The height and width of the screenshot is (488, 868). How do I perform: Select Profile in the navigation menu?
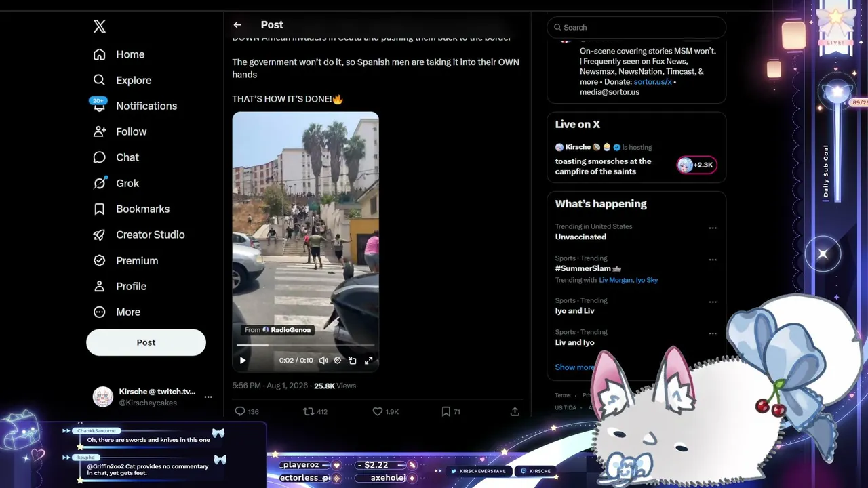(132, 286)
